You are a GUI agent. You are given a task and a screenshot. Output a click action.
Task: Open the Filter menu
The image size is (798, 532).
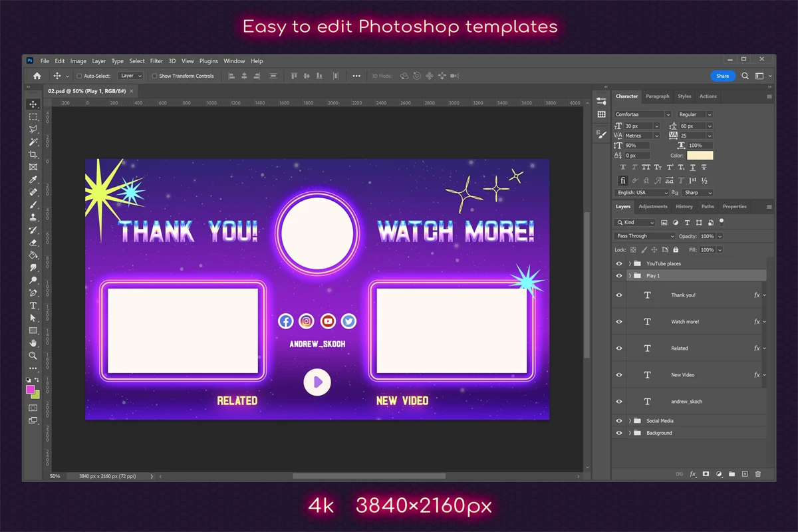coord(156,61)
